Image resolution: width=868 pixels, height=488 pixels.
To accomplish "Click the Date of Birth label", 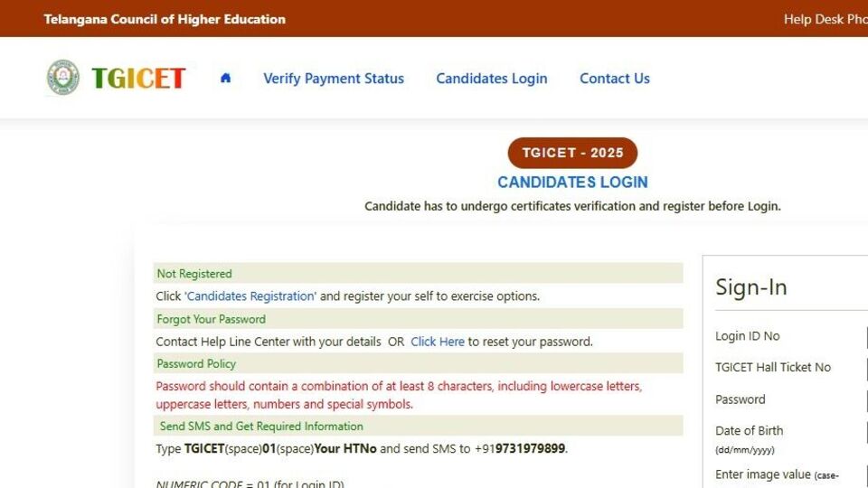I will pyautogui.click(x=750, y=431).
